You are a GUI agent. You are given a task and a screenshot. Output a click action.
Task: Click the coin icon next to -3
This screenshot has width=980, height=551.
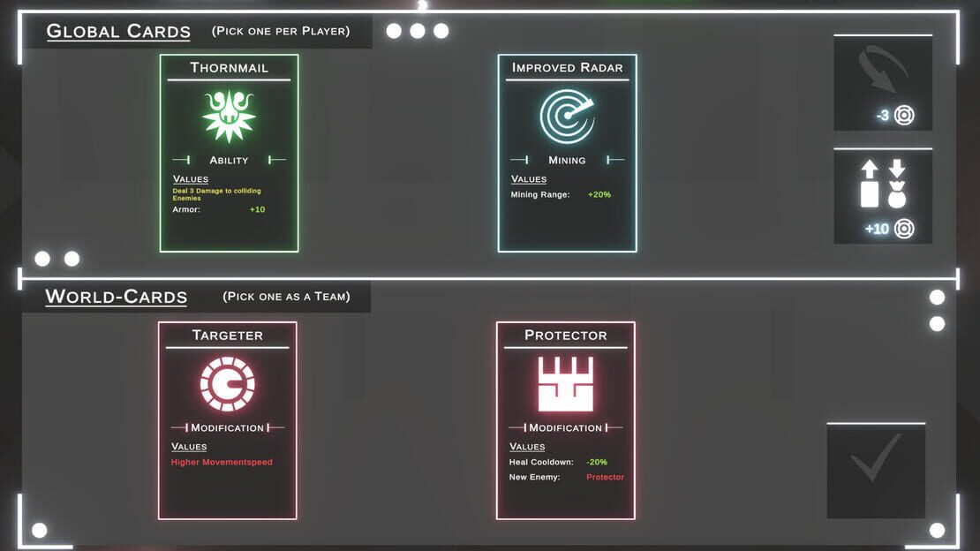[904, 115]
